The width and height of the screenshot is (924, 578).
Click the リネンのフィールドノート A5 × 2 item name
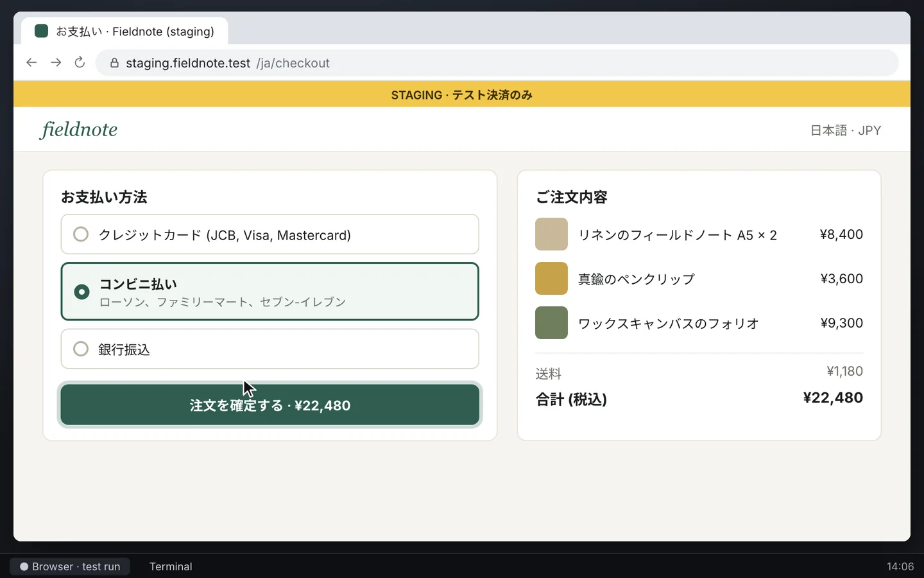coord(678,235)
